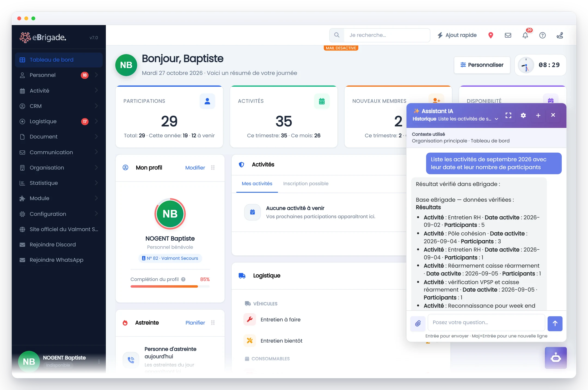Open the mail envelope icon in the top bar
588x390 pixels.
pos(508,35)
